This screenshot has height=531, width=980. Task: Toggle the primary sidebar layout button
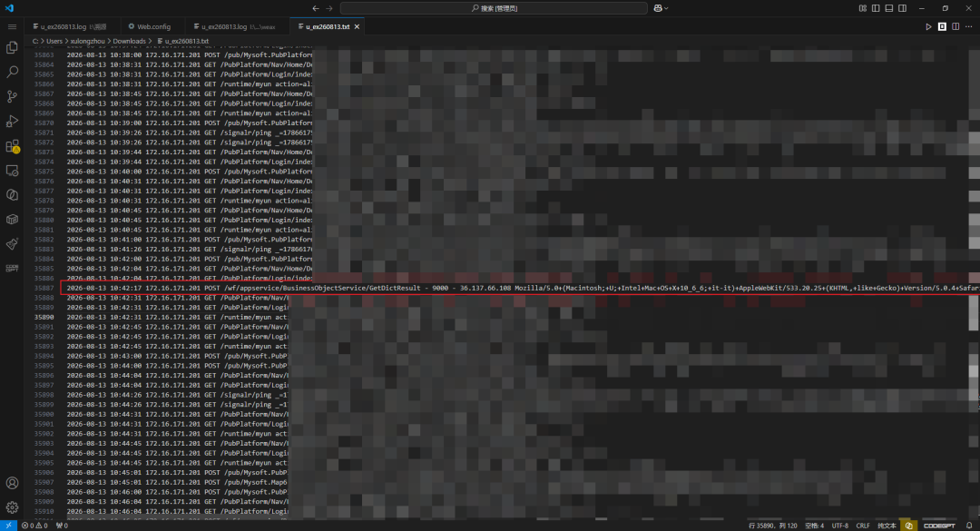pyautogui.click(x=876, y=8)
